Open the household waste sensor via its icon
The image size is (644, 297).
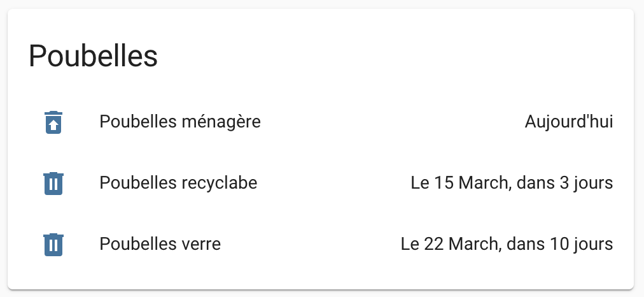[x=53, y=122]
